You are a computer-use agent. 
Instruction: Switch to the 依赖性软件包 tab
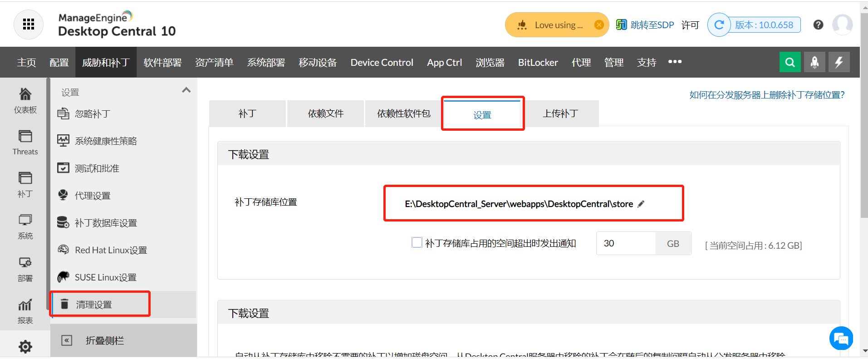(404, 113)
